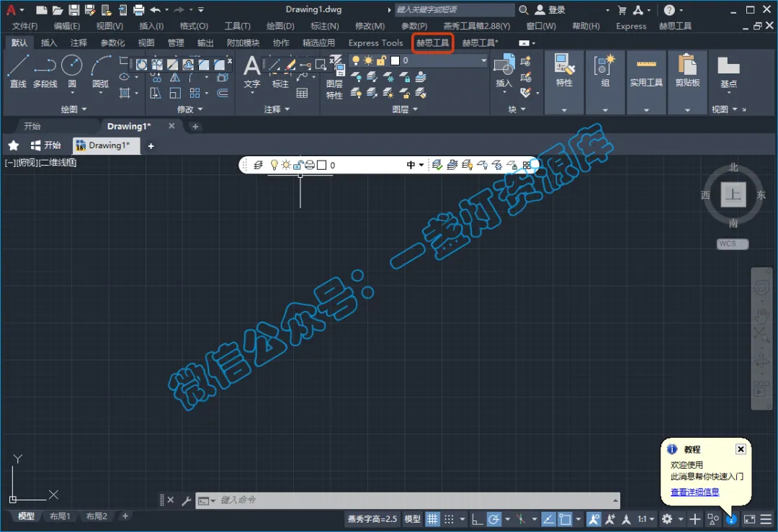Click the layer color square in floating layer toolbar
The height and width of the screenshot is (532, 778).
pos(321,165)
